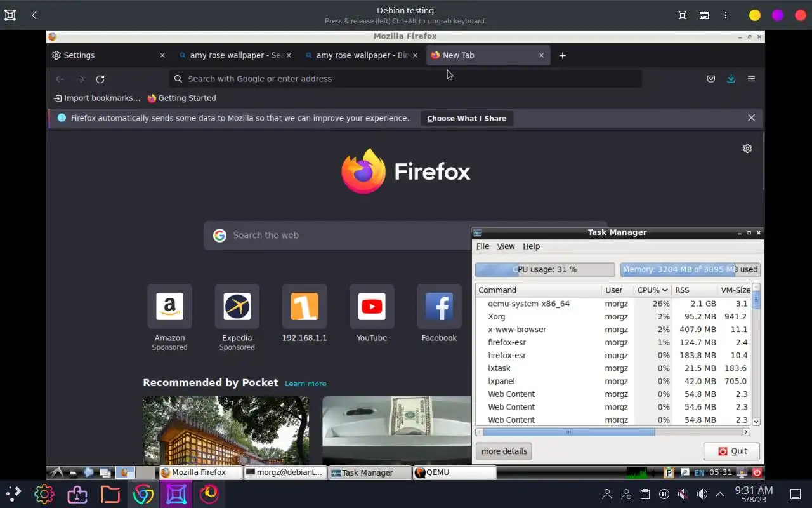The image size is (812, 508).
Task: Open the clipboard icon in host tray
Action: click(x=645, y=494)
